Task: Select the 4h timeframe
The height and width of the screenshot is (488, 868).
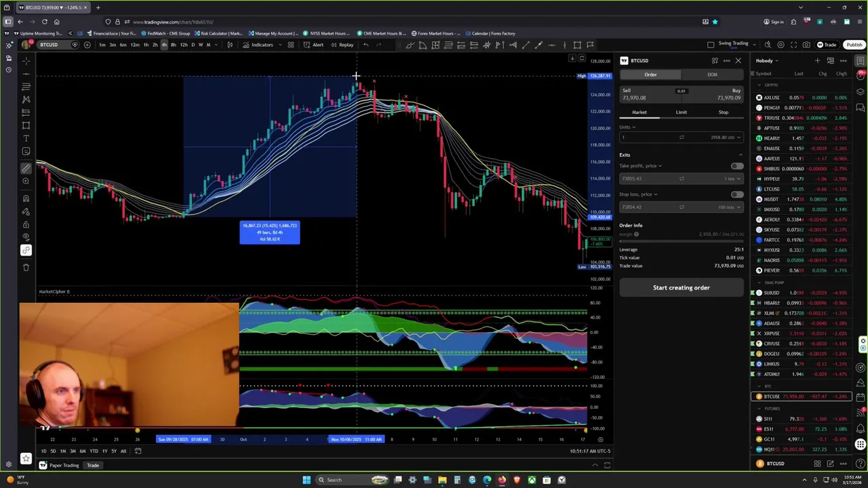Action: [163, 45]
